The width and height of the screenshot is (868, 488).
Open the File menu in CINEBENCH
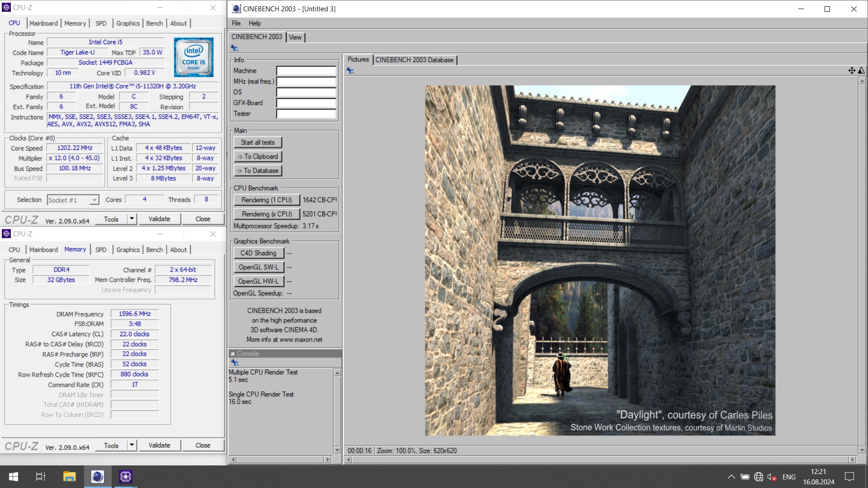pyautogui.click(x=236, y=23)
